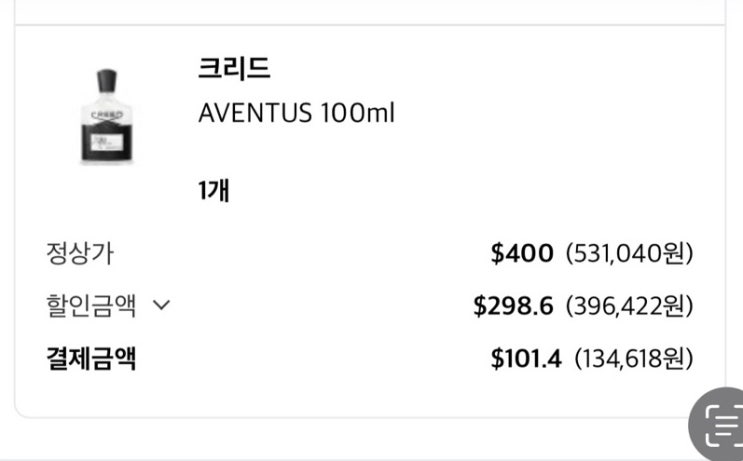This screenshot has width=743, height=461.
Task: Click the 정상가 label
Action: click(x=80, y=253)
